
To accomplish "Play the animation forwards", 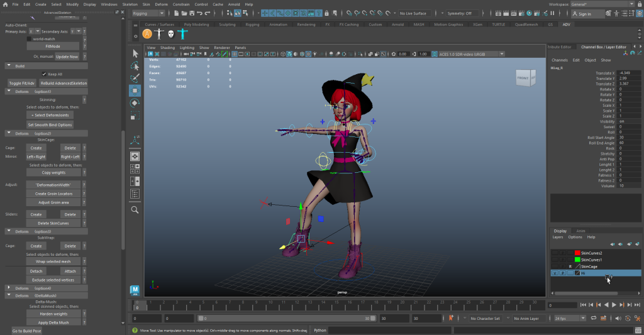I will tap(614, 305).
